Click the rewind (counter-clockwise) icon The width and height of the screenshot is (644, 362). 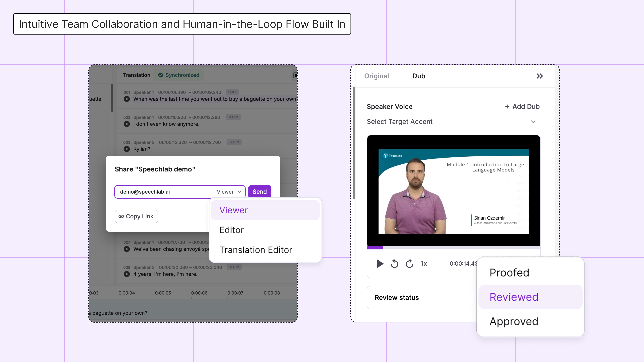pos(394,264)
